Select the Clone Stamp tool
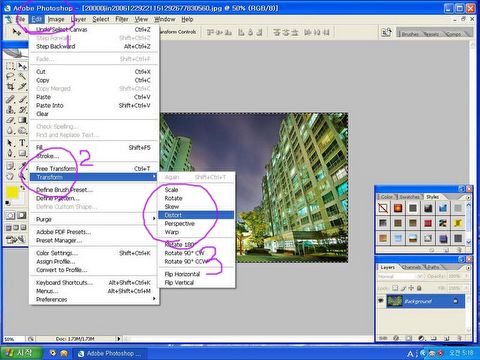This screenshot has height=360, width=480. 10,109
